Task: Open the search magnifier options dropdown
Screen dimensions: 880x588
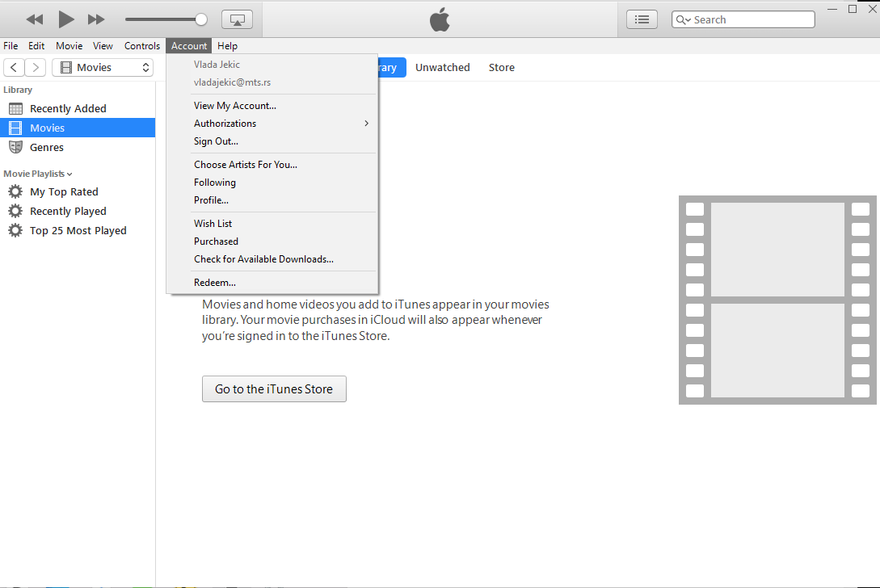Action: 683,19
